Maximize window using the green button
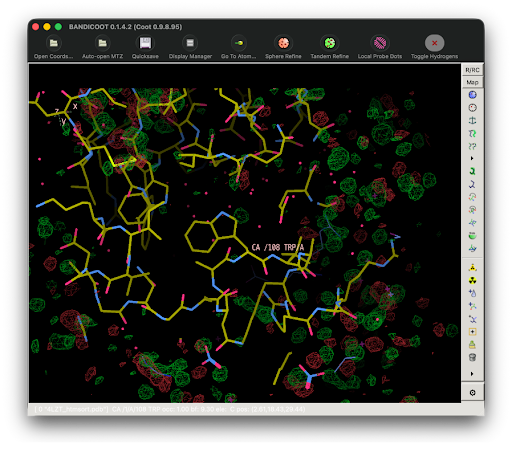 tap(58, 27)
